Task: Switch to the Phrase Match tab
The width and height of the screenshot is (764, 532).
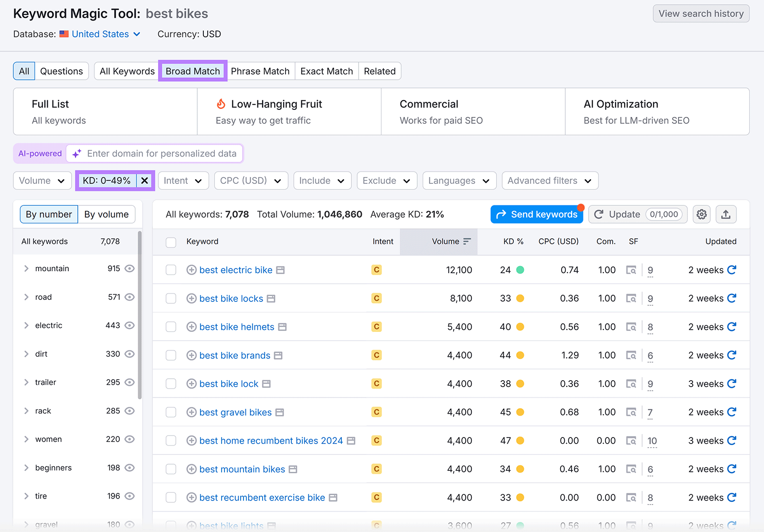Action: [260, 71]
